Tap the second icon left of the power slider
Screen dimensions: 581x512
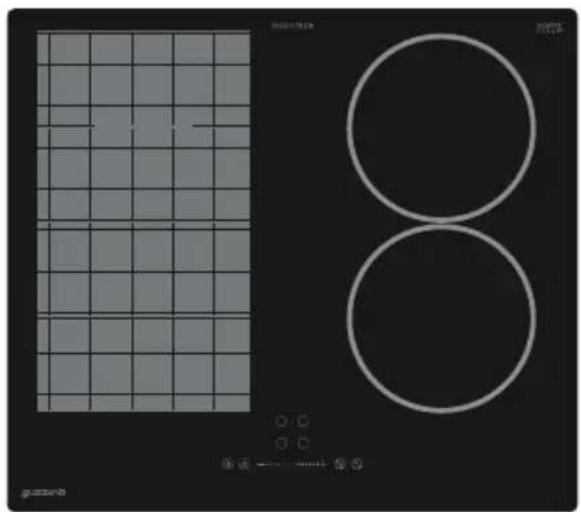[243, 464]
